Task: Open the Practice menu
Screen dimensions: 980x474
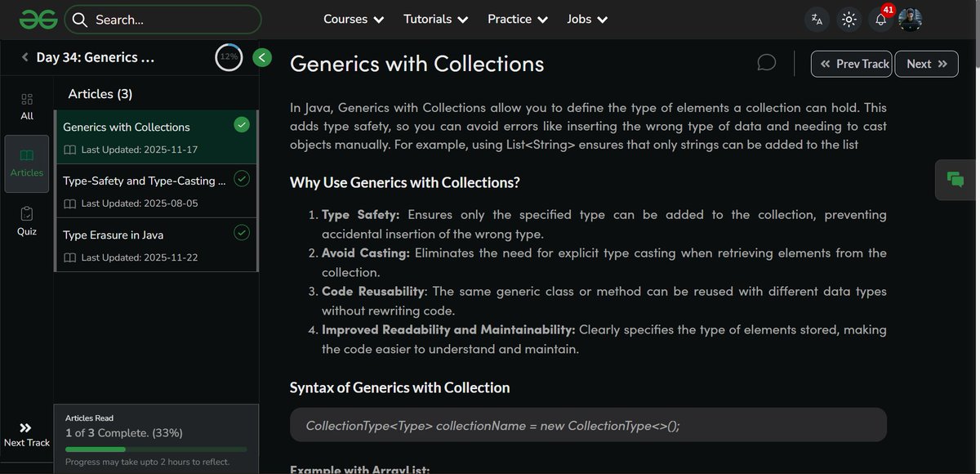Action: coord(517,18)
